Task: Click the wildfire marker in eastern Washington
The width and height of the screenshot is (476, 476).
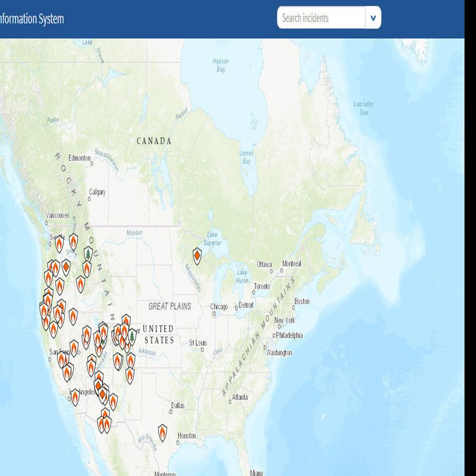Action: 73,241
